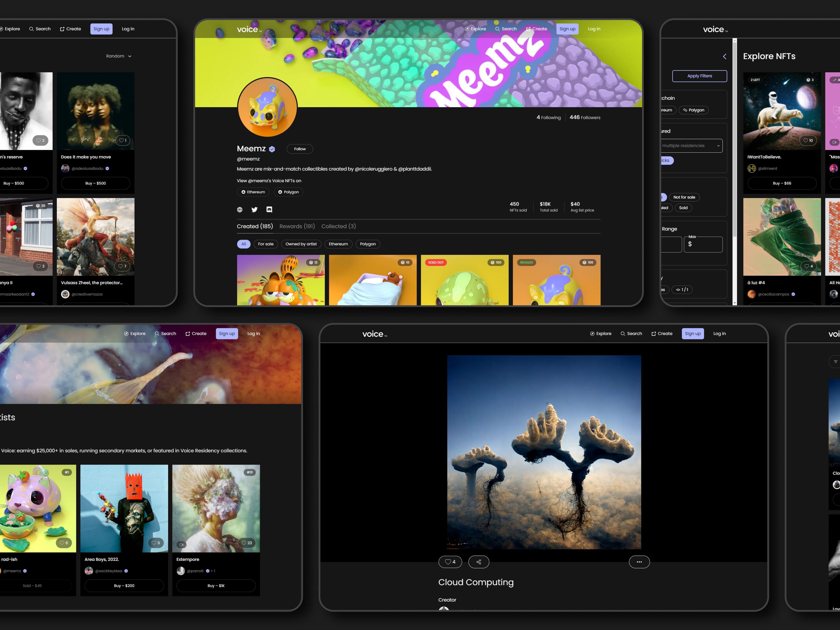Screen dimensions: 840x630
Task: Toggle the Polygon chip in the Created filter row
Action: click(x=367, y=244)
